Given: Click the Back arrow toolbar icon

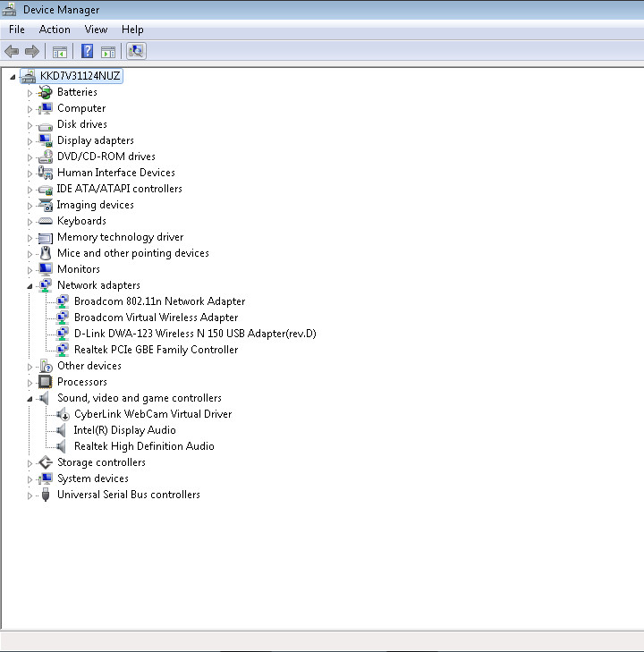Looking at the screenshot, I should click(12, 52).
